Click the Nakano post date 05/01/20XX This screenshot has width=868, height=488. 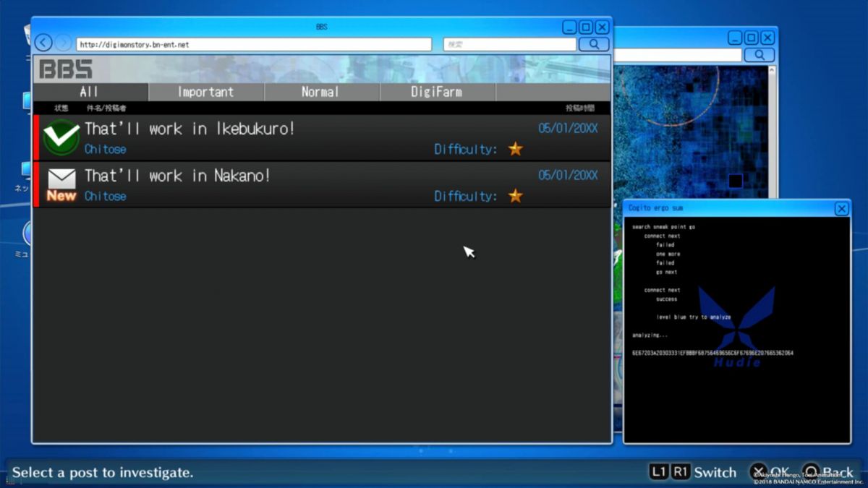pos(568,176)
